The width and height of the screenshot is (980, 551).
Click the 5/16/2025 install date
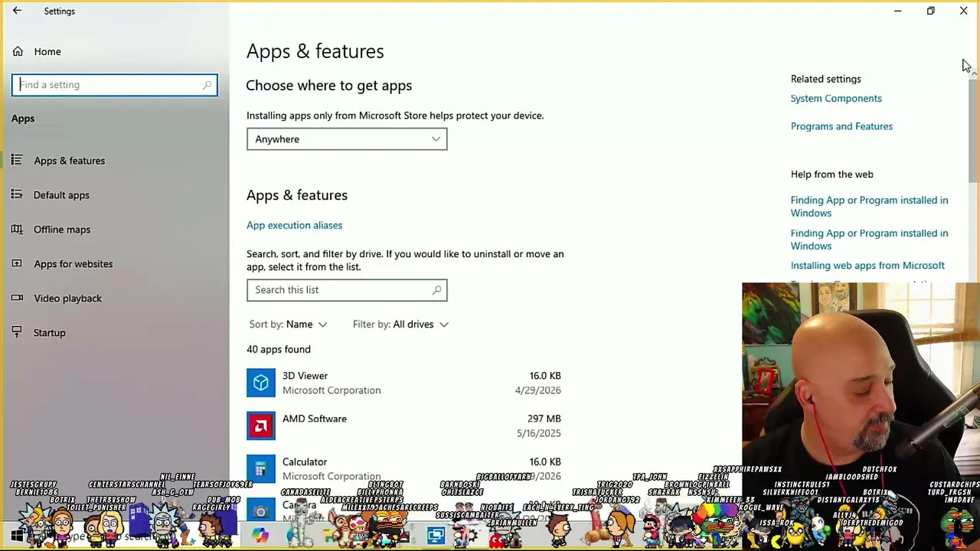(x=538, y=433)
